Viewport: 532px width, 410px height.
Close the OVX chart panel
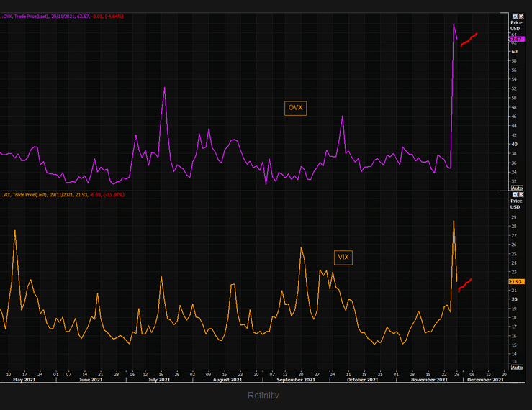521,16
